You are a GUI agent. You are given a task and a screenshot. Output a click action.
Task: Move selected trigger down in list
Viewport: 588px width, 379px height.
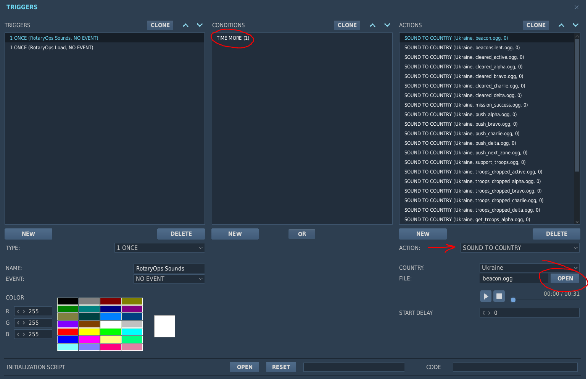pos(200,25)
